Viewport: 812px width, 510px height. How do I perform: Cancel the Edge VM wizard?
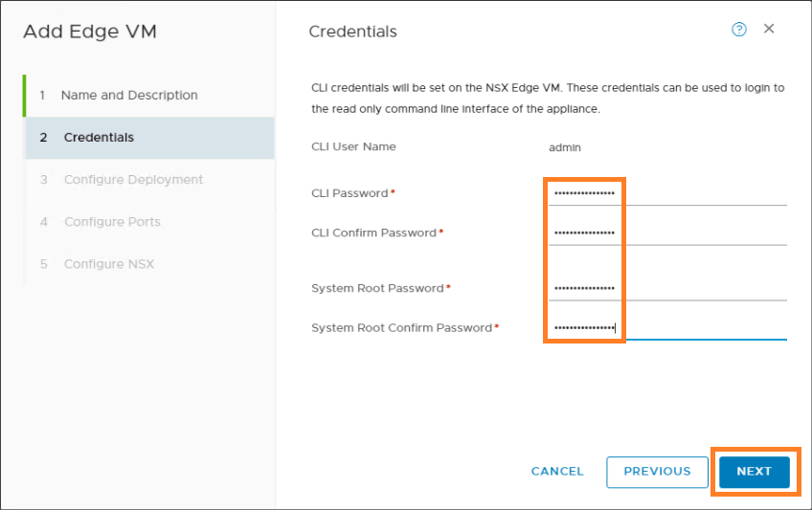[x=557, y=472]
